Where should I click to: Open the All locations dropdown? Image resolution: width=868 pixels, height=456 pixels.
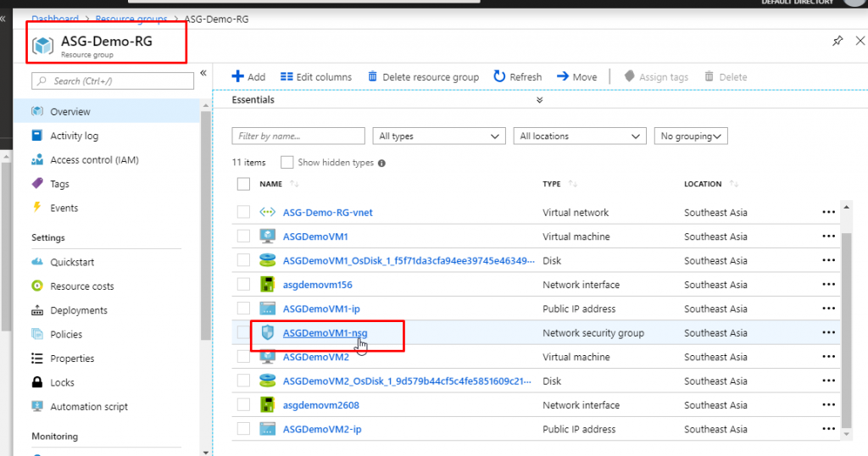580,136
